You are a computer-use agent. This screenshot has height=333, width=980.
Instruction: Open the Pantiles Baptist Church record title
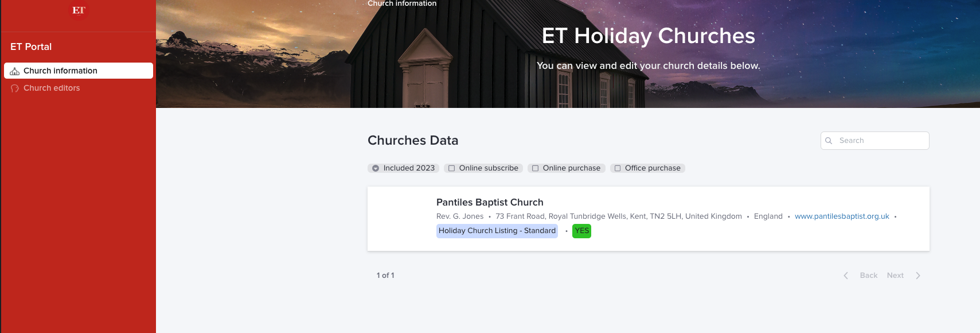pyautogui.click(x=490, y=202)
